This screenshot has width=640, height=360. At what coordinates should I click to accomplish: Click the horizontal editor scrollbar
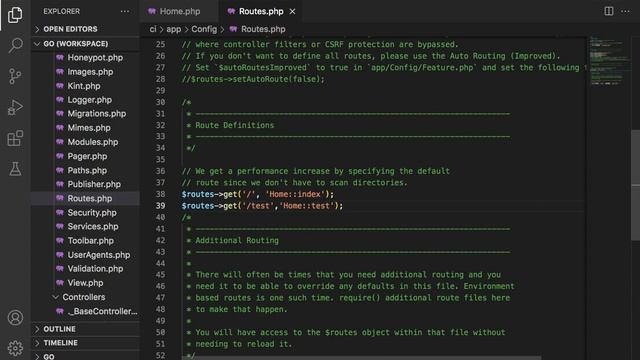point(361,358)
